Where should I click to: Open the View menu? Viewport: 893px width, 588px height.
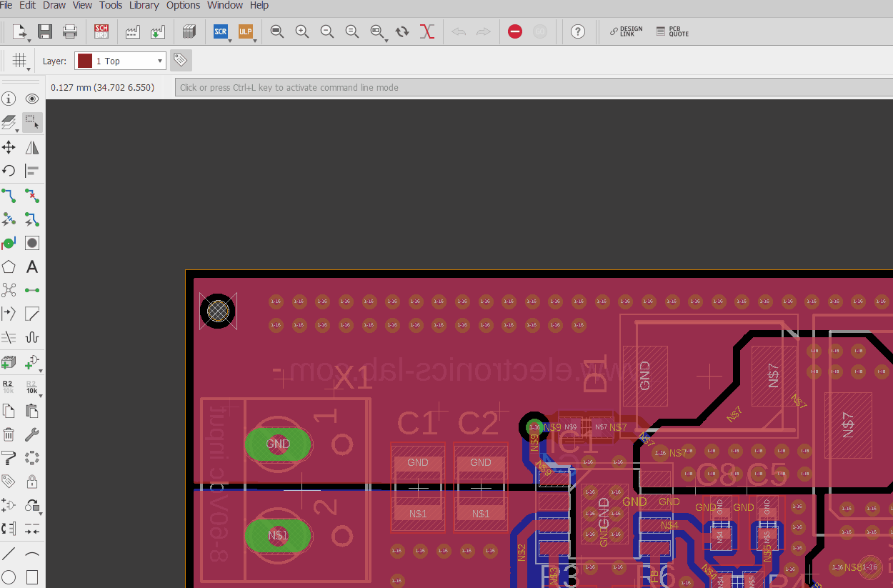pos(83,5)
